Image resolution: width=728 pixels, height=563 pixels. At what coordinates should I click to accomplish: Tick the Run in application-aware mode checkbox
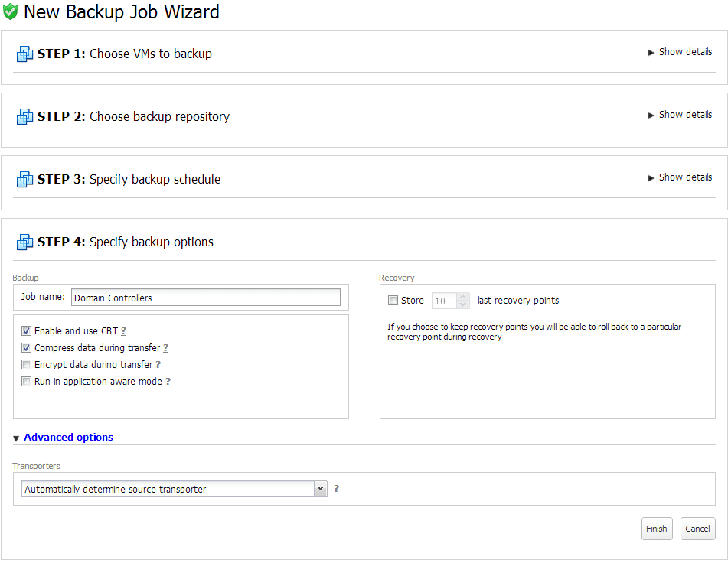pos(27,381)
